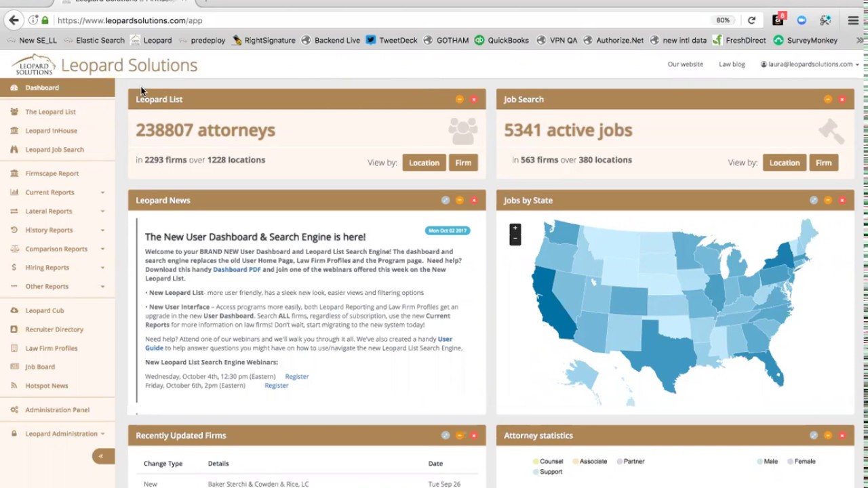Toggle the Associate legend item
The image size is (868, 488).
coord(590,462)
